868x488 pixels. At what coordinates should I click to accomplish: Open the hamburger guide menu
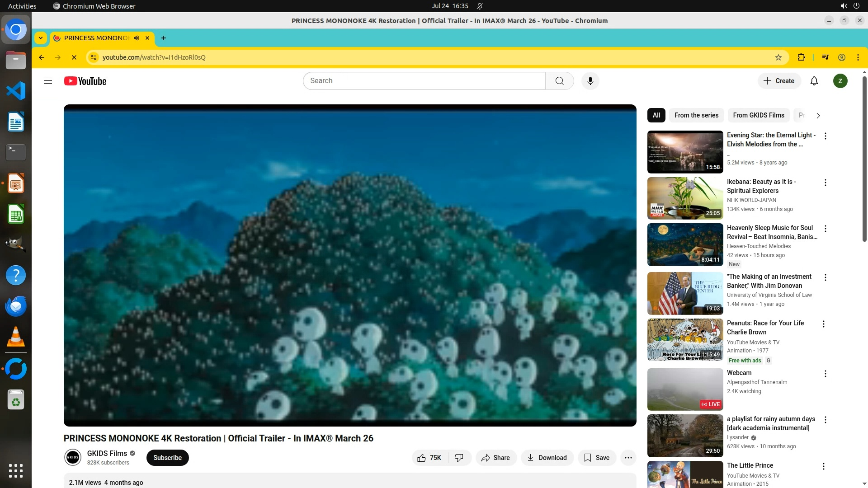tap(48, 81)
